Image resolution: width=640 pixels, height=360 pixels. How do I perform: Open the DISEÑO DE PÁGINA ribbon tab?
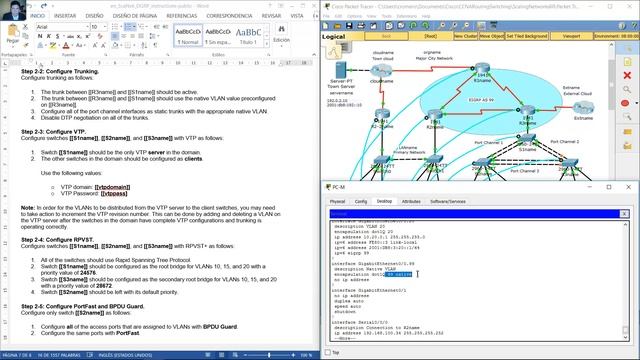pos(134,16)
